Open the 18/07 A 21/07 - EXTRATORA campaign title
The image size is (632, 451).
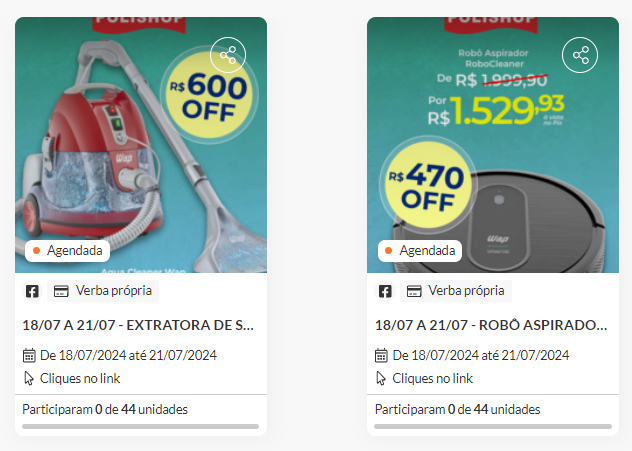point(138,325)
